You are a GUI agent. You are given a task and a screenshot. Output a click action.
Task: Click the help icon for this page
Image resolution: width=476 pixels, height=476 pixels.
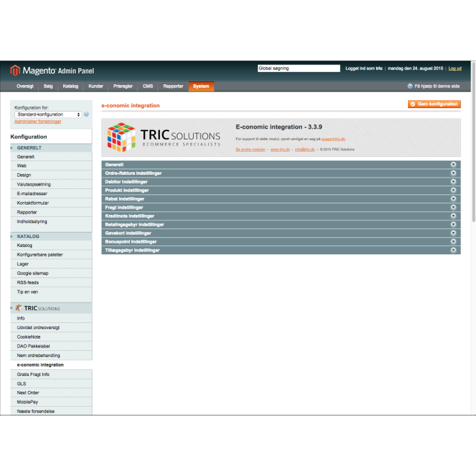[410, 86]
